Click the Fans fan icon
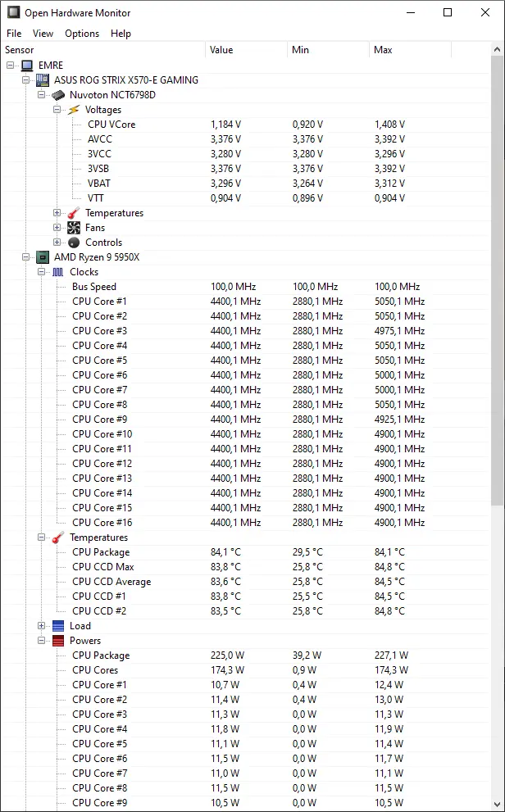Screen dimensions: 505x812 [74, 227]
